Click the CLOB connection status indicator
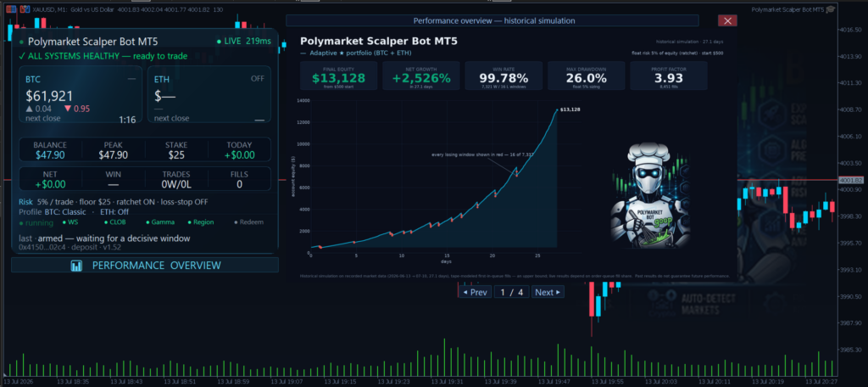 (114, 222)
